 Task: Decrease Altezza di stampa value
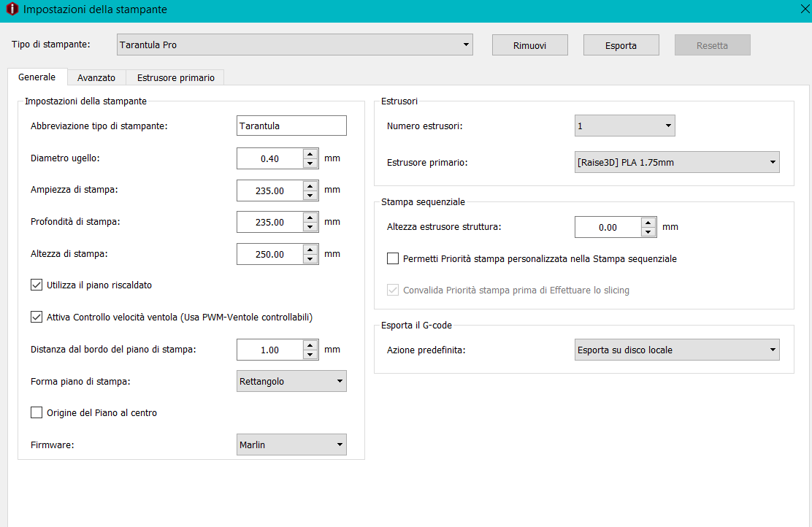tap(310, 259)
